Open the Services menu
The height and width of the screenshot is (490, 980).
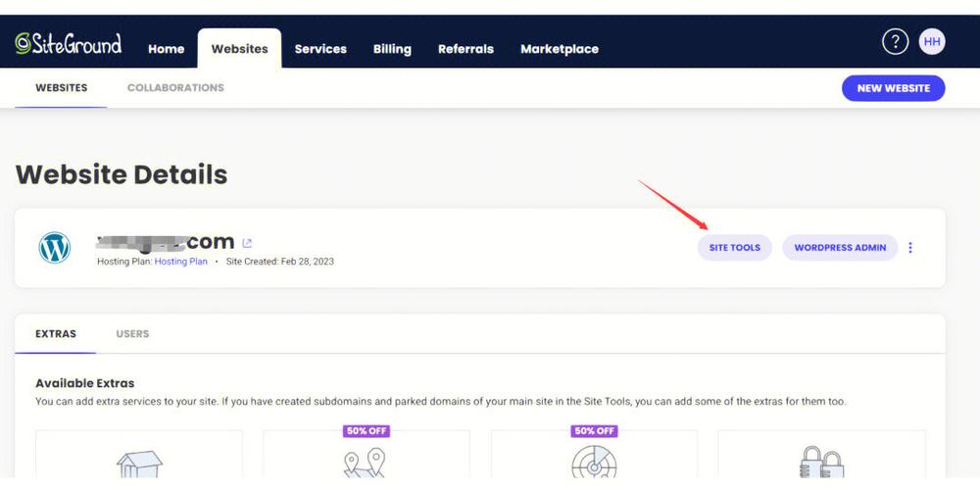pos(320,49)
